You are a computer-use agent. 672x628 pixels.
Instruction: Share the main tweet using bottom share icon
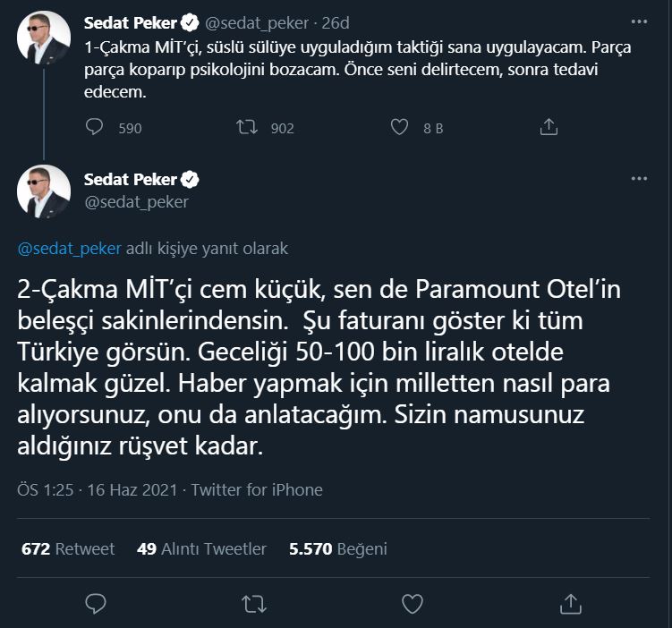570,605
